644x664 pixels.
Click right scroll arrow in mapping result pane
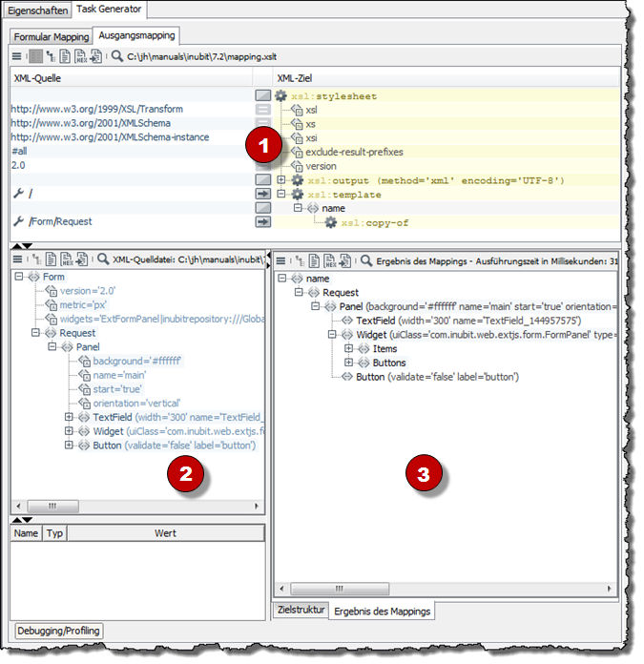pos(609,589)
